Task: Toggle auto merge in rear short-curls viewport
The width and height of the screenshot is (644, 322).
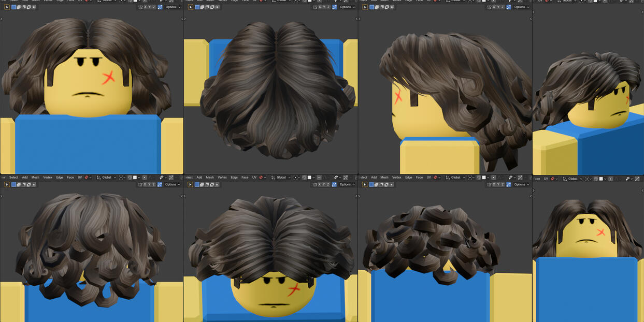Action: (509, 184)
